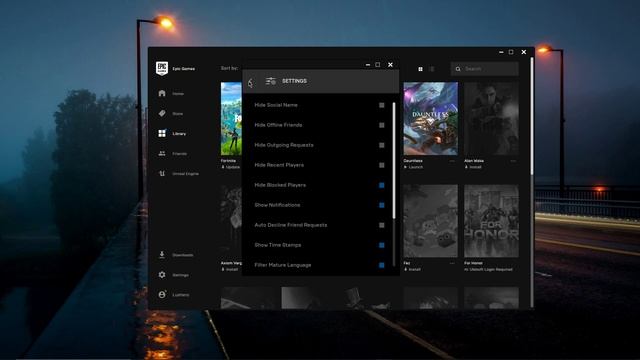Go to the Library menu label
This screenshot has height=360, width=640.
pos(179,134)
